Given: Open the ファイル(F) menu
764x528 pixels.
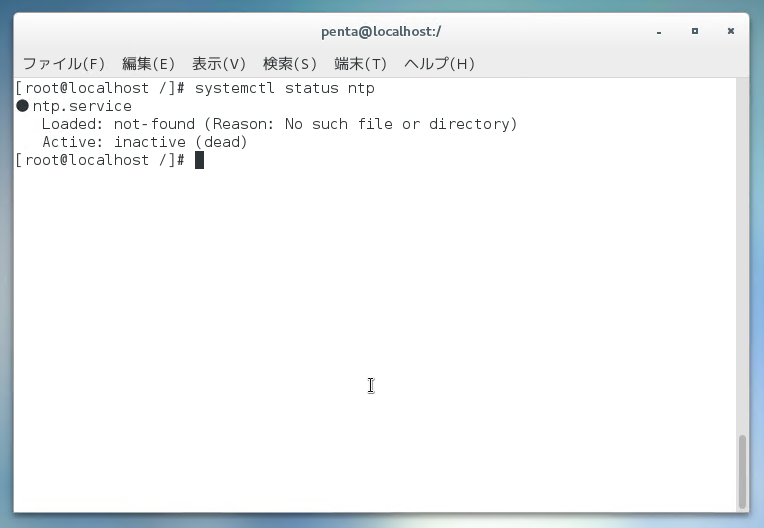Looking at the screenshot, I should click(x=64, y=64).
